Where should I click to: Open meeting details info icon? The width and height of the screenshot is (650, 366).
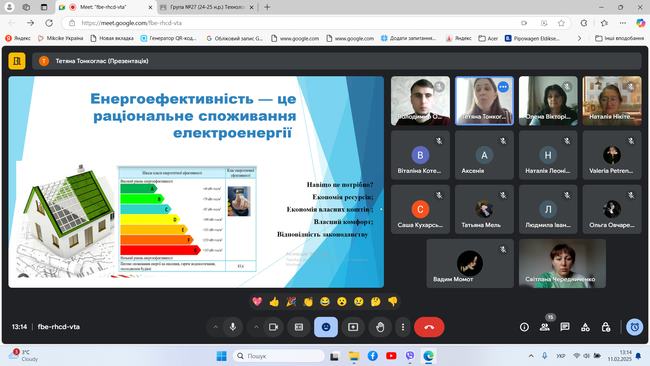[x=524, y=327]
